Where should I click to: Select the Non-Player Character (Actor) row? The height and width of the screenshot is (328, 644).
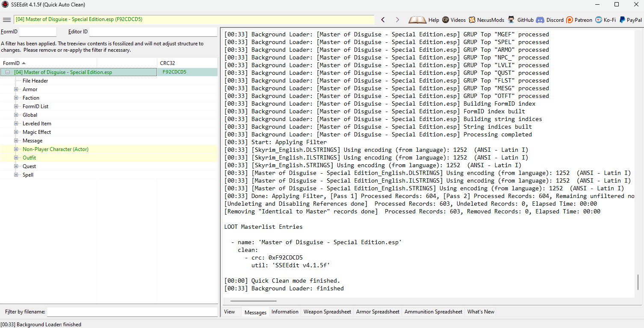[109, 149]
